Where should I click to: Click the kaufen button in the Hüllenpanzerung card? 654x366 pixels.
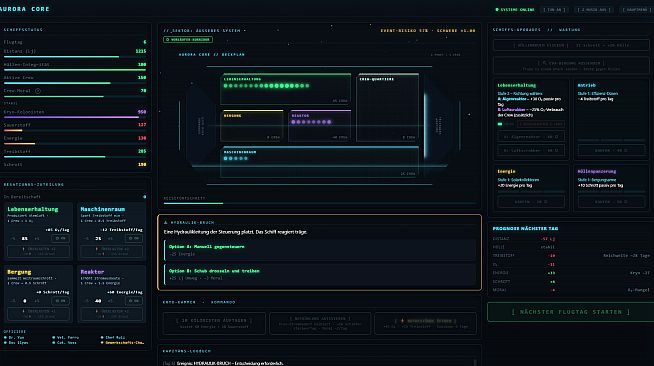point(611,201)
